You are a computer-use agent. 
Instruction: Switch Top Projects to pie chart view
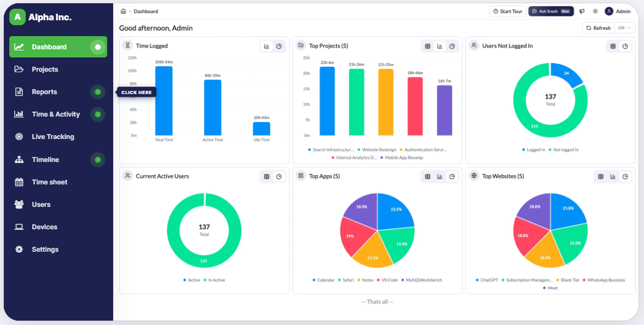(452, 47)
